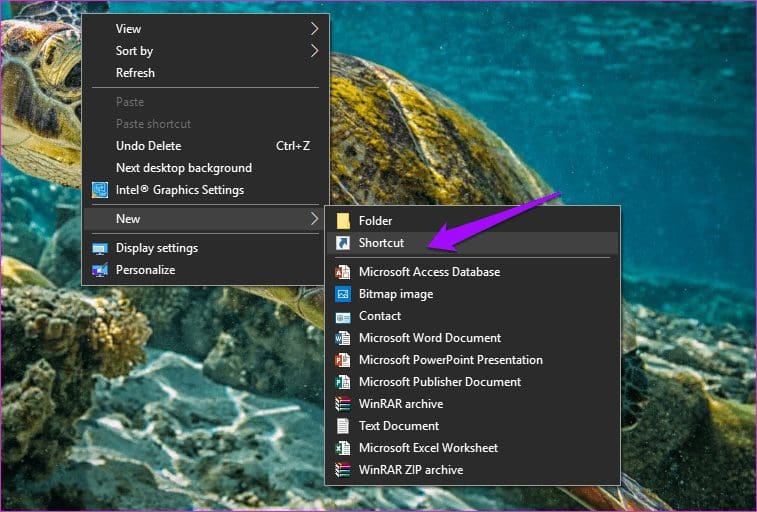Expand the View submenu arrow
The height and width of the screenshot is (512, 757).
coord(314,28)
